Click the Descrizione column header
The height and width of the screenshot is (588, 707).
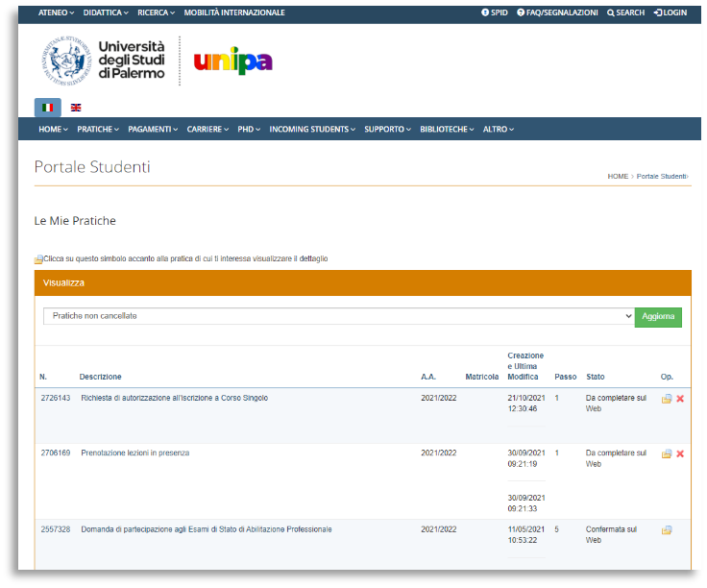(x=100, y=377)
